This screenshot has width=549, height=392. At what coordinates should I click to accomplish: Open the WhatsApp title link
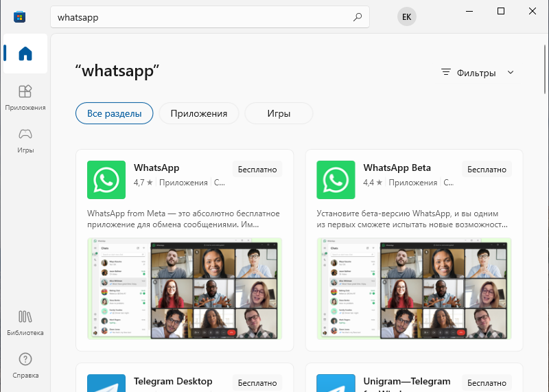156,168
